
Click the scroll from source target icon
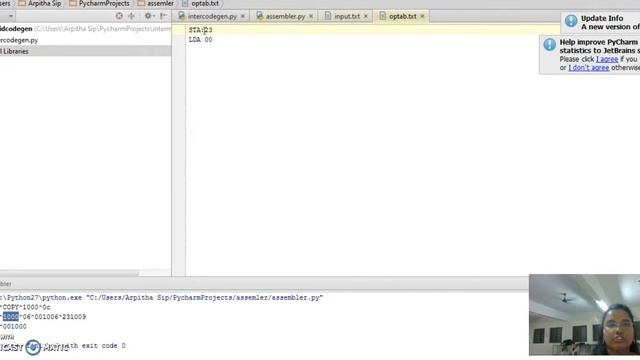coord(119,16)
